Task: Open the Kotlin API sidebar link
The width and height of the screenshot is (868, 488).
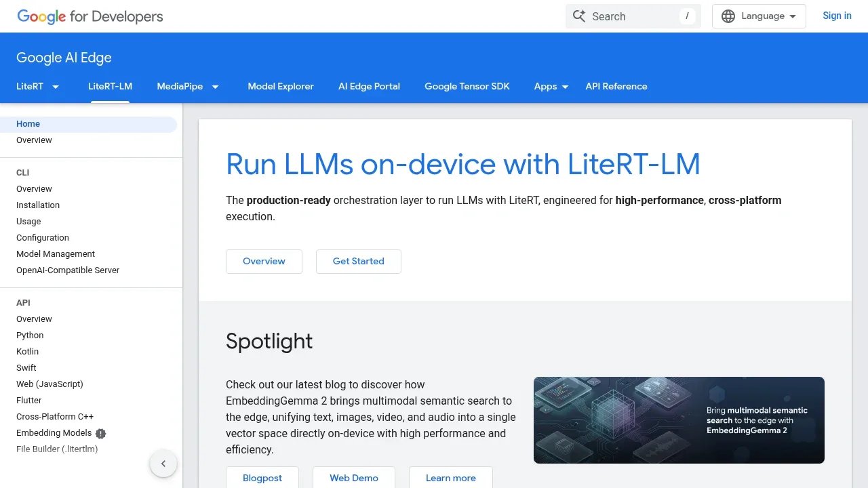Action: point(27,352)
